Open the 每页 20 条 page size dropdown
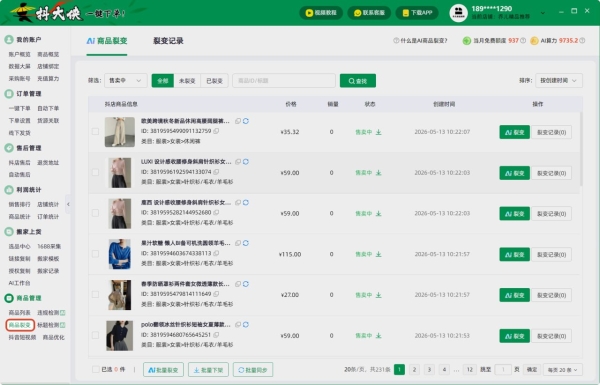The width and height of the screenshot is (600, 385). (x=563, y=370)
